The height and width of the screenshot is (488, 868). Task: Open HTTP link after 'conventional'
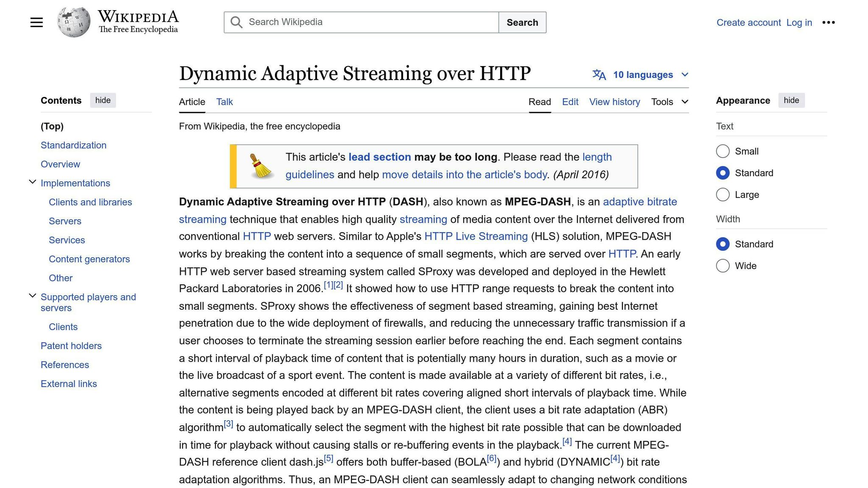pyautogui.click(x=256, y=236)
